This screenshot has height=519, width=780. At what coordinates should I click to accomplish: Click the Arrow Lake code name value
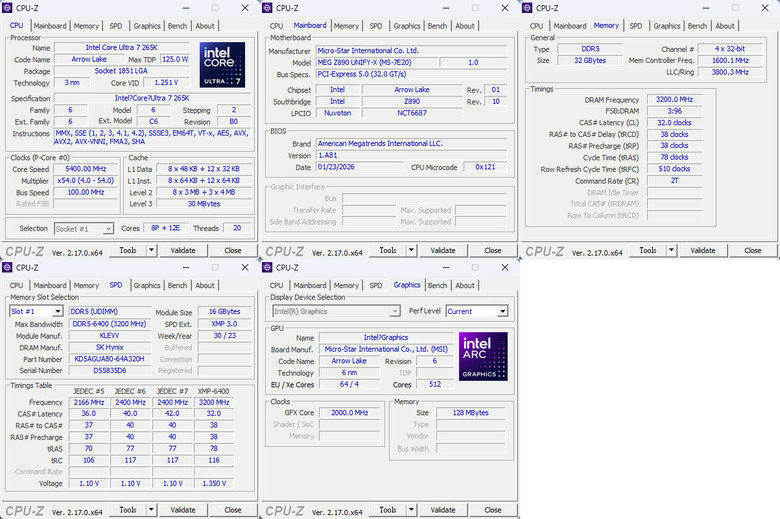89,59
